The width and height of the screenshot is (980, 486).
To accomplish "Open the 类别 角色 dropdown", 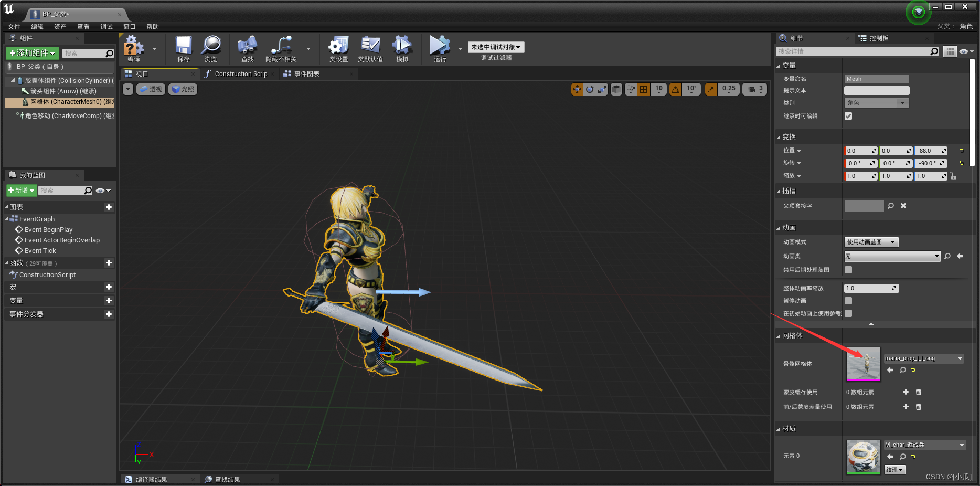I will pos(876,103).
